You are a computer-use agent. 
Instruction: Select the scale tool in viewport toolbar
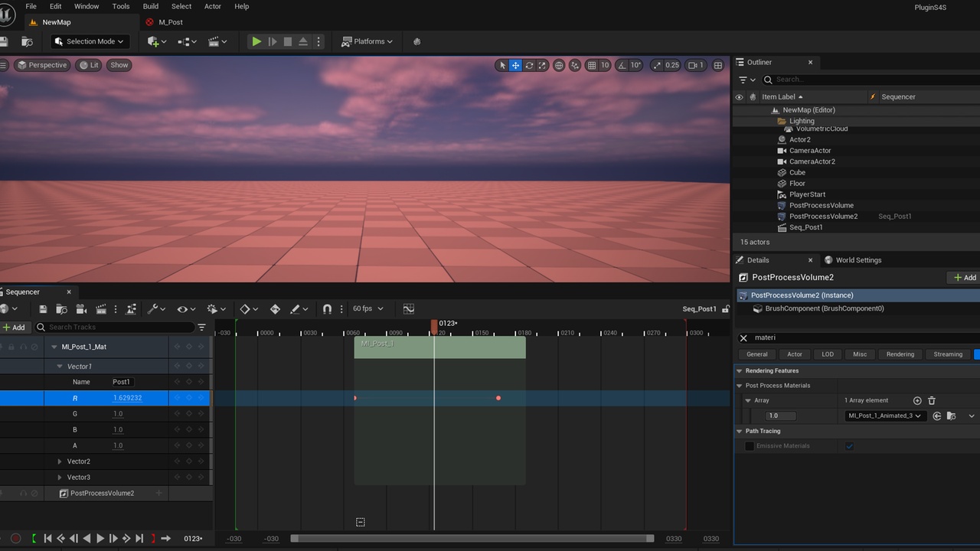point(542,65)
